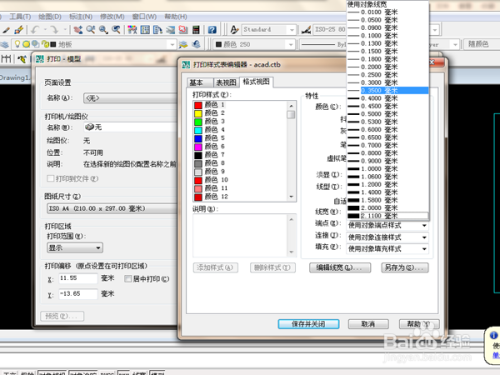Open the 窗口(W) menu
This screenshot has width=500, height=375.
(144, 17)
